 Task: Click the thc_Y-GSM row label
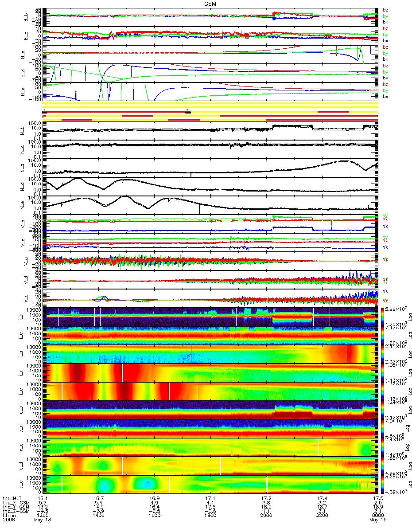pos(16,506)
